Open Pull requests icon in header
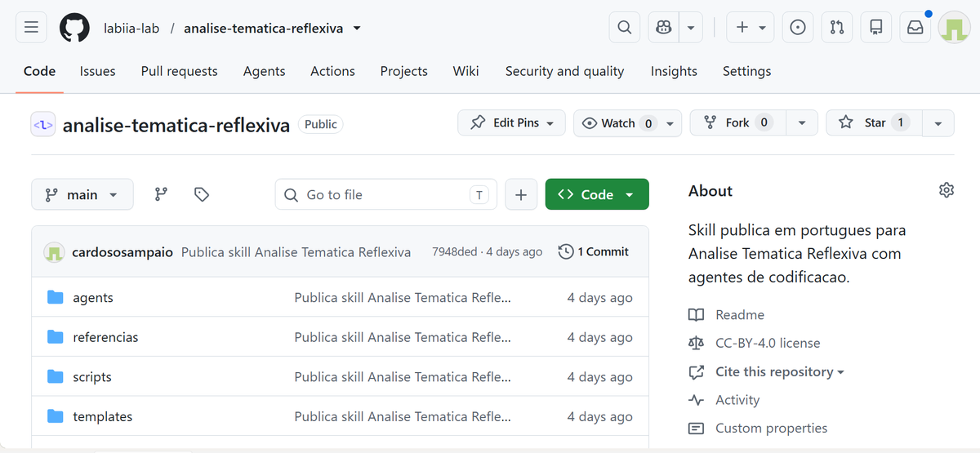Viewport: 980px width, 453px height. click(x=837, y=28)
